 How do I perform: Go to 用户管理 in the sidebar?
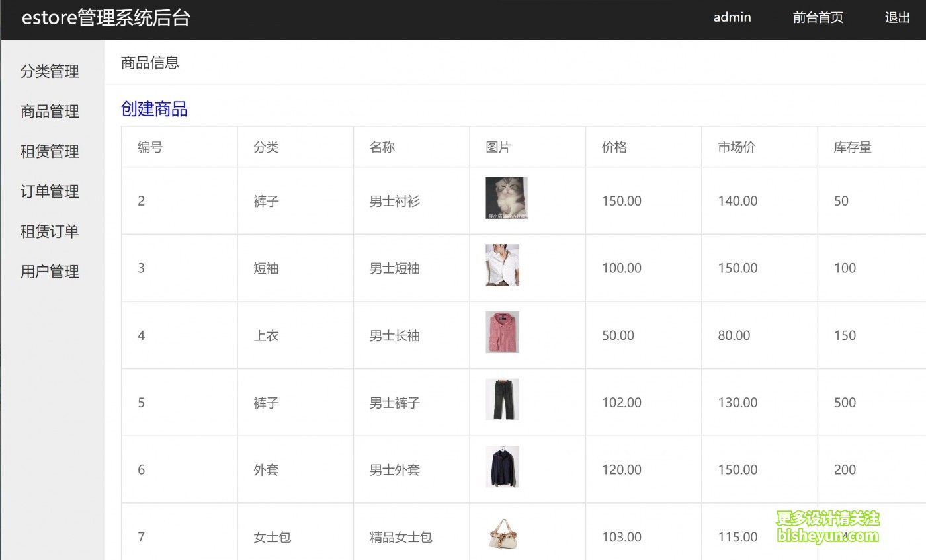click(x=50, y=272)
